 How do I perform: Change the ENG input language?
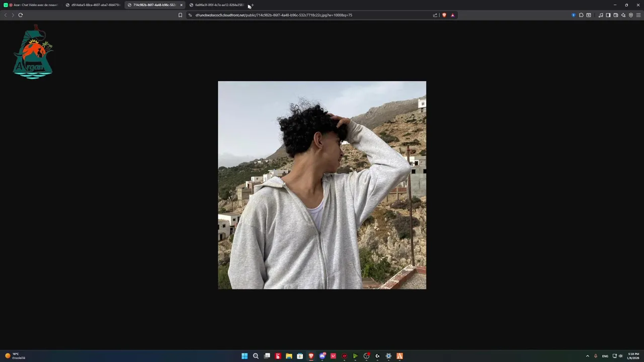605,356
